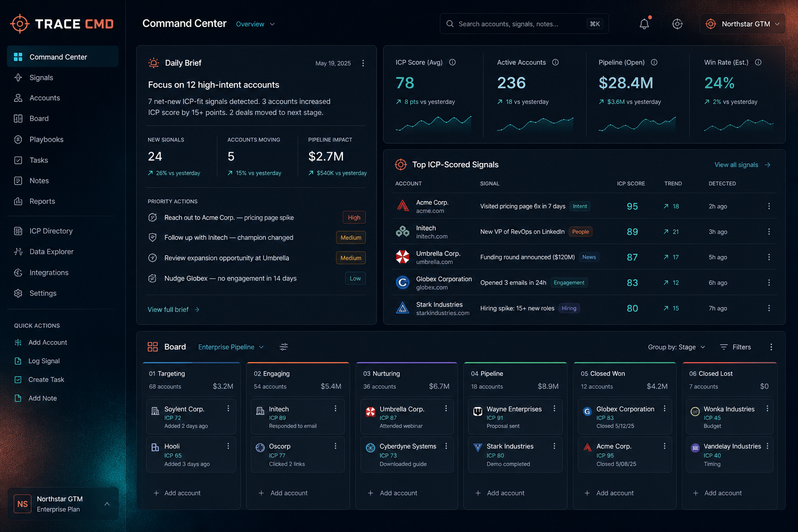Add account to Closed Won column

pyautogui.click(x=609, y=493)
